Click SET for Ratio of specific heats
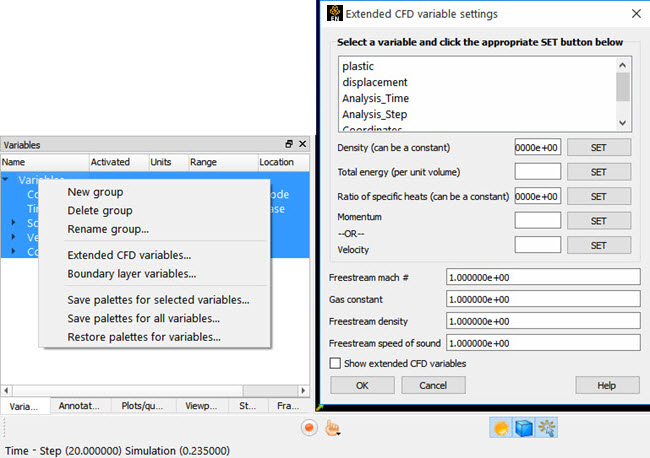 pos(599,196)
